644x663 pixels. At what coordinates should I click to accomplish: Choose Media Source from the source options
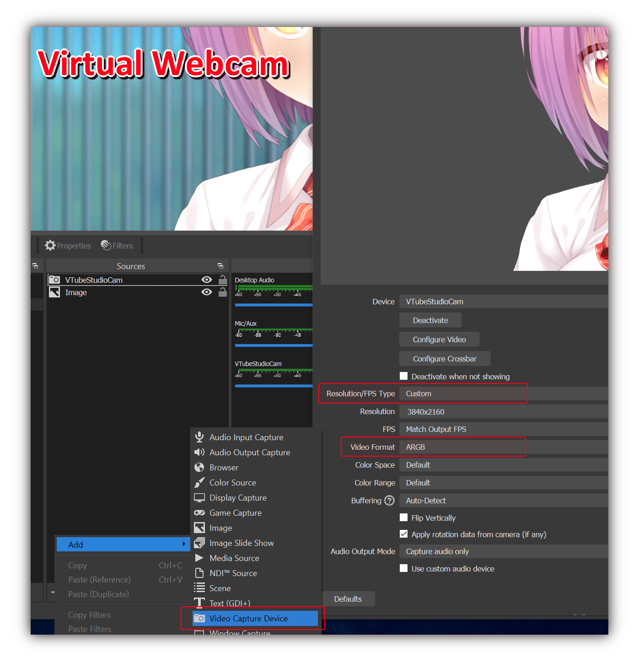[x=234, y=558]
